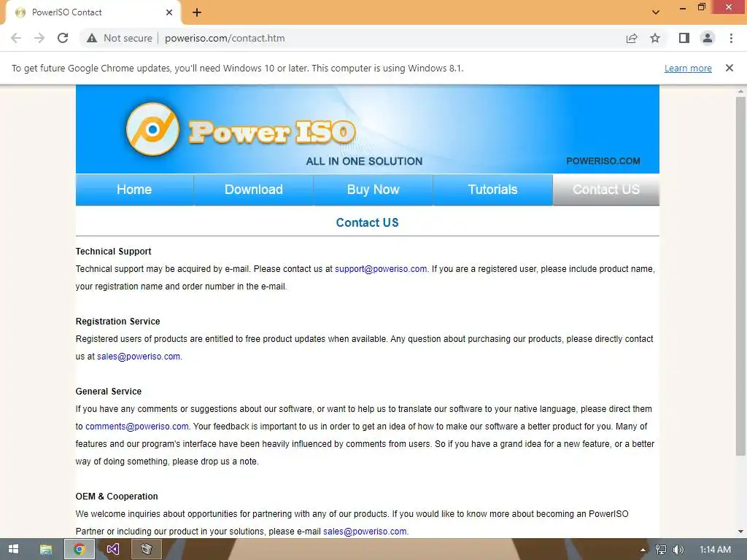Click the page vertical scrollbar thumb

tap(740, 276)
